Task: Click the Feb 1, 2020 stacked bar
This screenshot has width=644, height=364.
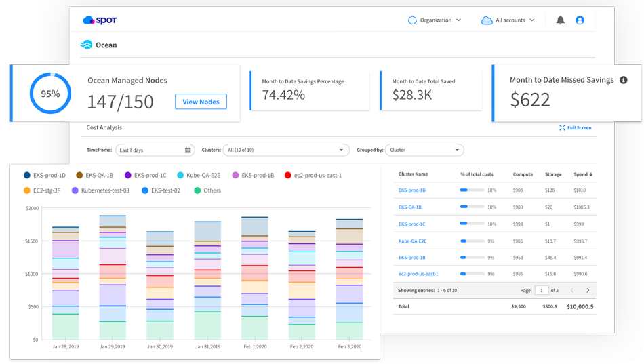Action: pyautogui.click(x=255, y=278)
